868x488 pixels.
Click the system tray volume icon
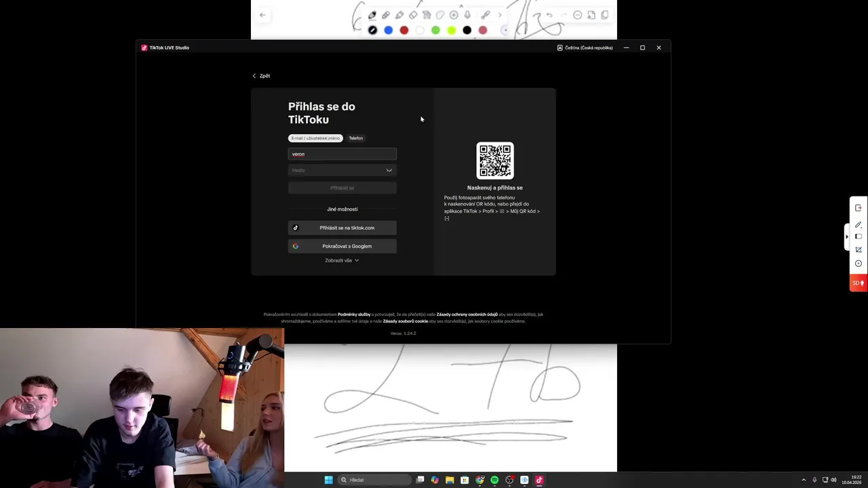point(833,480)
